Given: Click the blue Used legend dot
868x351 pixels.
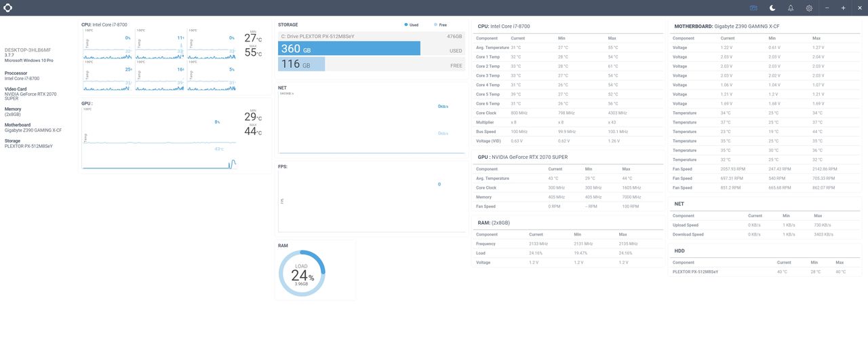Looking at the screenshot, I should (406, 24).
